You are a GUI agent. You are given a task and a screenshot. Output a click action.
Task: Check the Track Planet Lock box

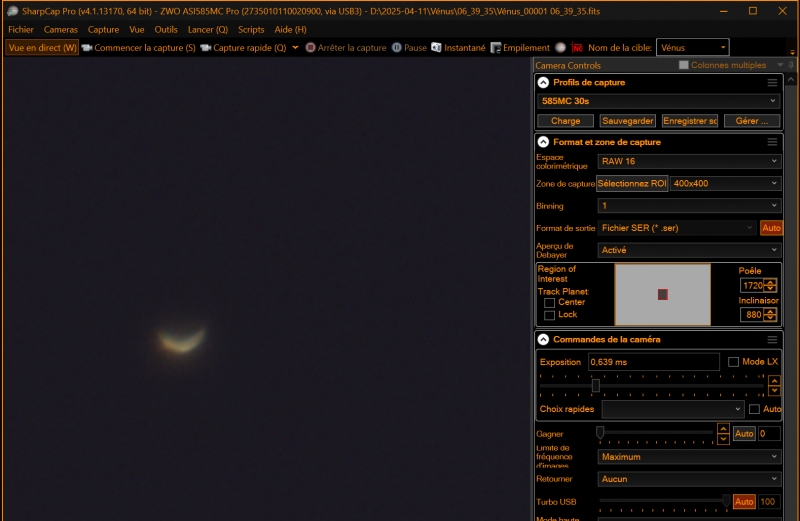pyautogui.click(x=549, y=315)
